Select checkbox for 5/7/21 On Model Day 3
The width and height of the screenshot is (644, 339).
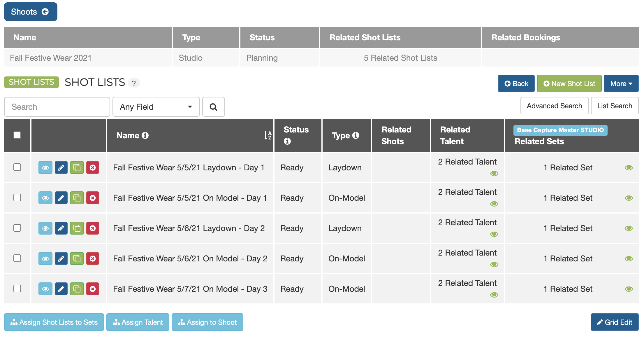(17, 289)
